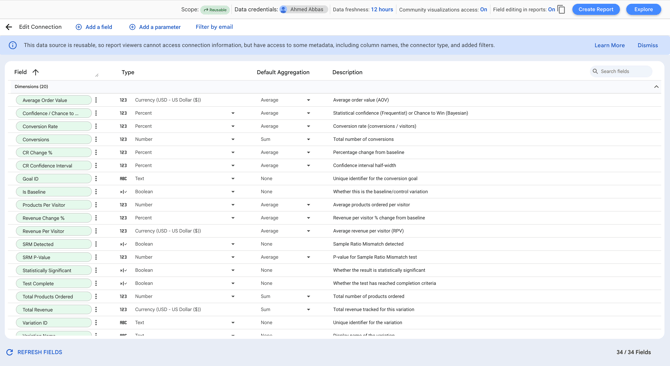Open three-dot menu for Is Baseline
The width and height of the screenshot is (670, 366).
pyautogui.click(x=96, y=192)
